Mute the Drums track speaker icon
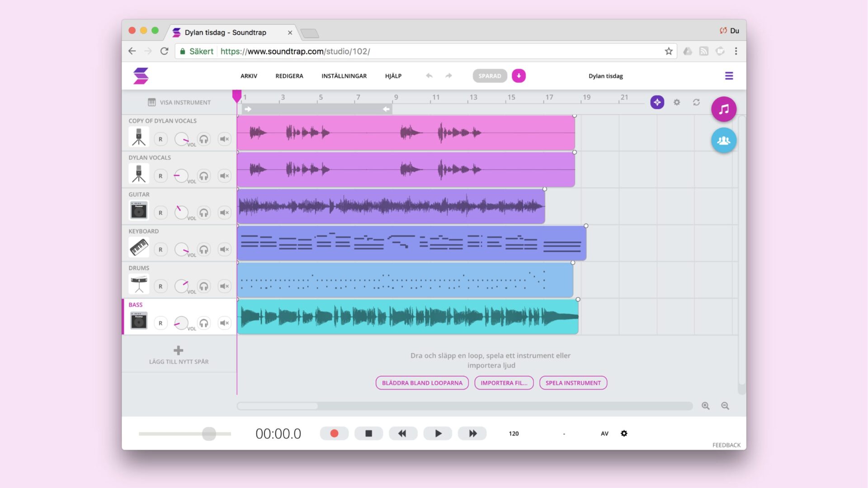 (x=224, y=286)
